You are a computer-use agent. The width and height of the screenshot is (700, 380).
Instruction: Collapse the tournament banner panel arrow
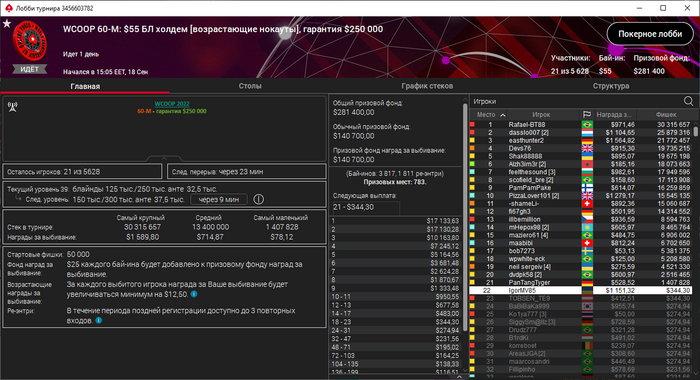[x=164, y=158]
